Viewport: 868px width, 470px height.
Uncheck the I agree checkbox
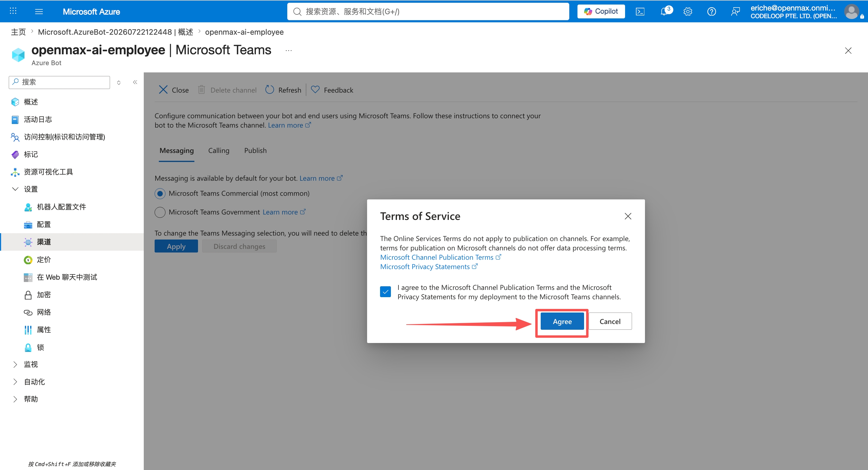pos(385,292)
